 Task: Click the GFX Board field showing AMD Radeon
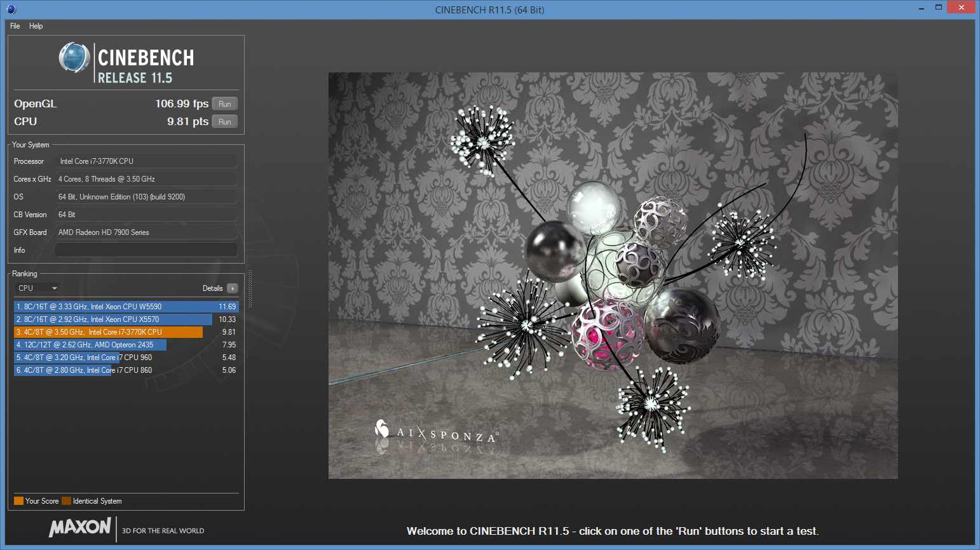point(146,232)
